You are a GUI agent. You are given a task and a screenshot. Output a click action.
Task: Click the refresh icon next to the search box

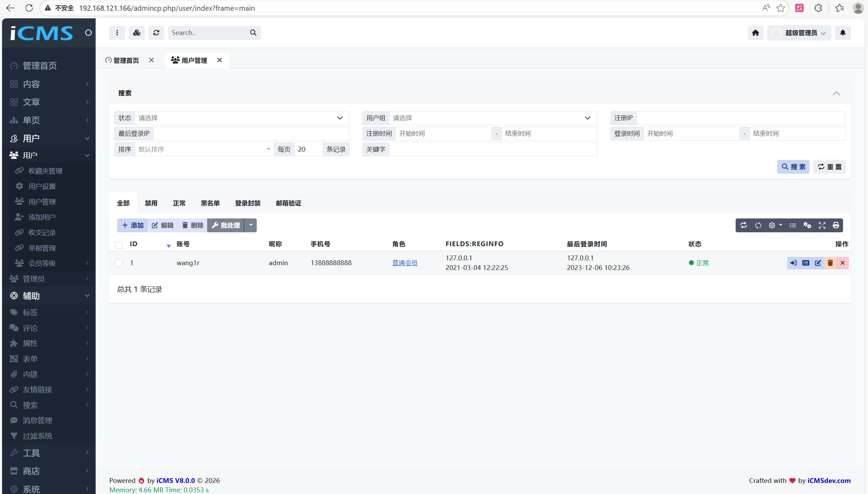coord(156,33)
